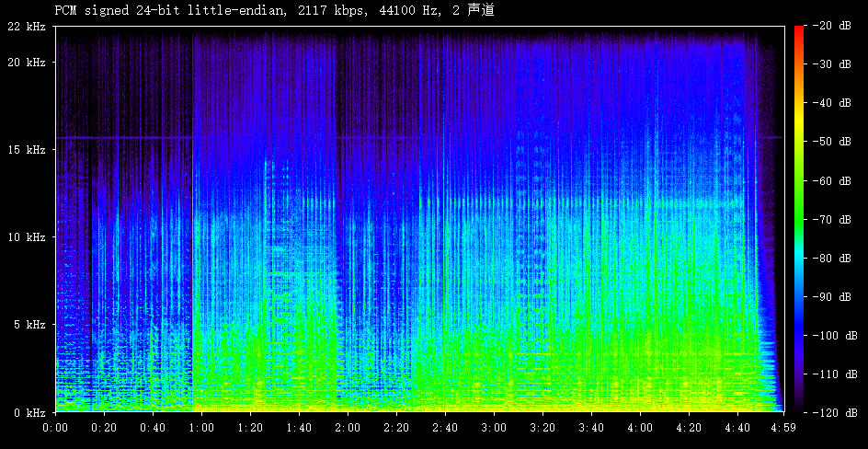Click the 2:40 time axis label
This screenshot has width=868, height=449.
pos(445,428)
